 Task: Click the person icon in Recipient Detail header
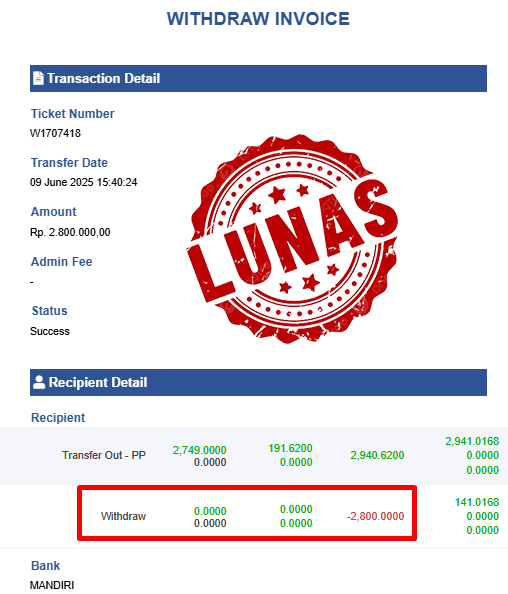(x=39, y=382)
